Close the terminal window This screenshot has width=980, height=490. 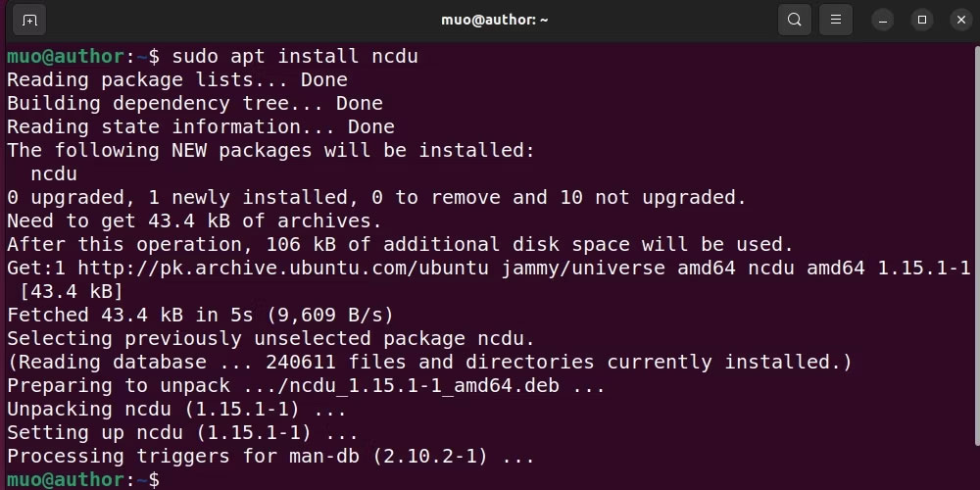[x=958, y=20]
